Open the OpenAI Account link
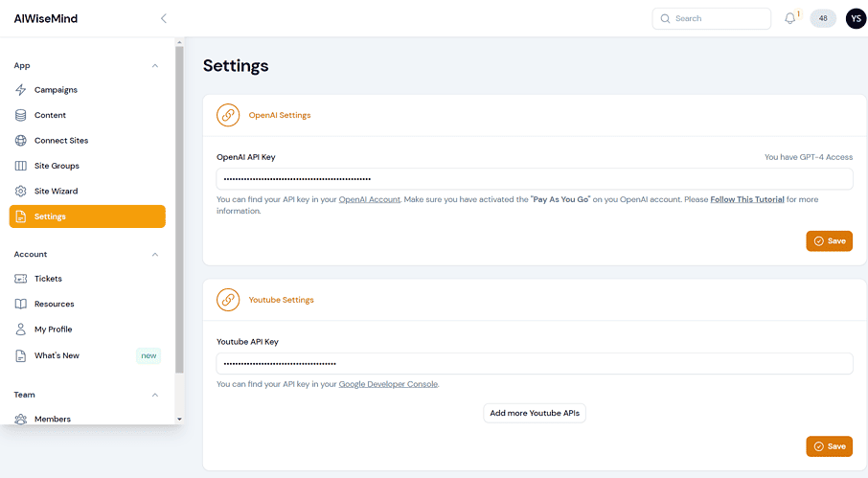Viewport: 868px width, 478px height. [369, 199]
